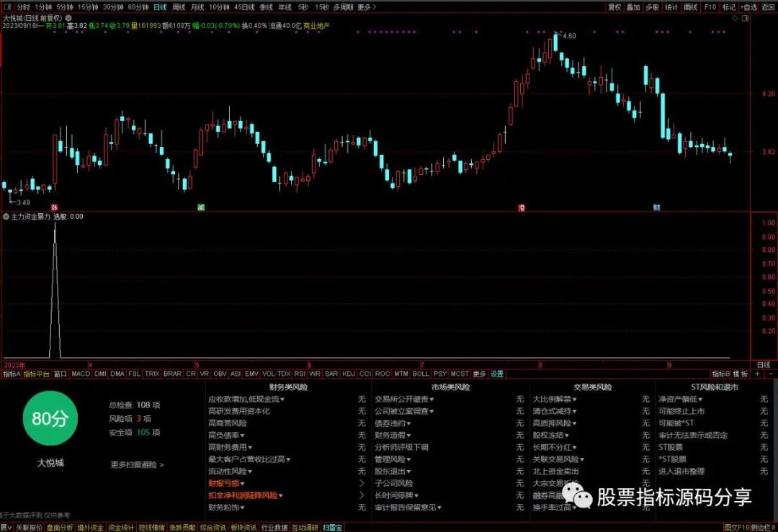The height and width of the screenshot is (532, 778).
Task: Click the 模板 template button
Action: click(x=741, y=374)
